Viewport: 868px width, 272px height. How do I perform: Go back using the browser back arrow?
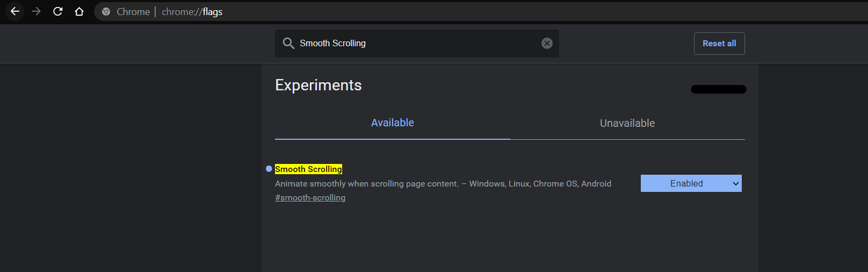(15, 11)
